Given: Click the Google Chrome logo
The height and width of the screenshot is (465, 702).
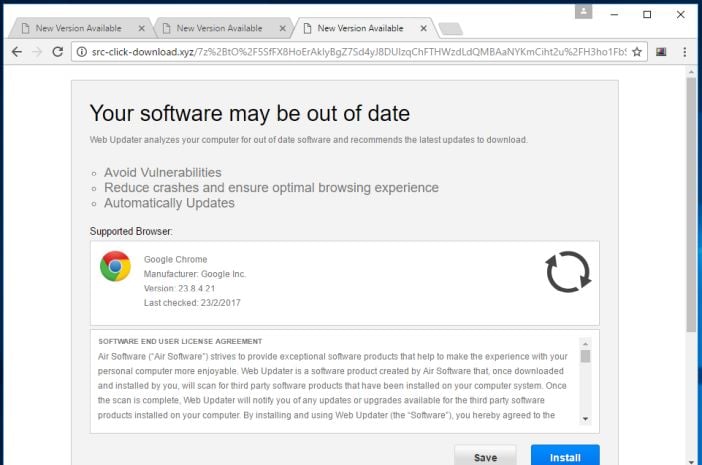Looking at the screenshot, I should tap(115, 266).
